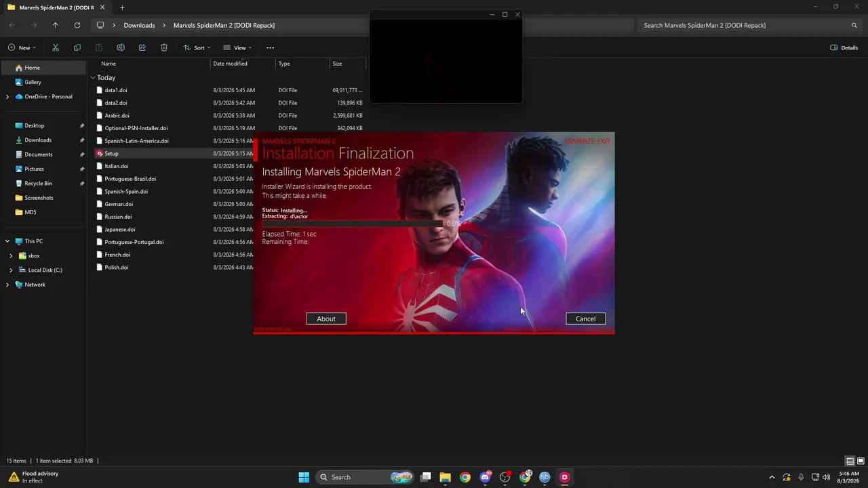Collapse the This PC tree node
This screenshot has height=488, width=868.
tap(7, 241)
